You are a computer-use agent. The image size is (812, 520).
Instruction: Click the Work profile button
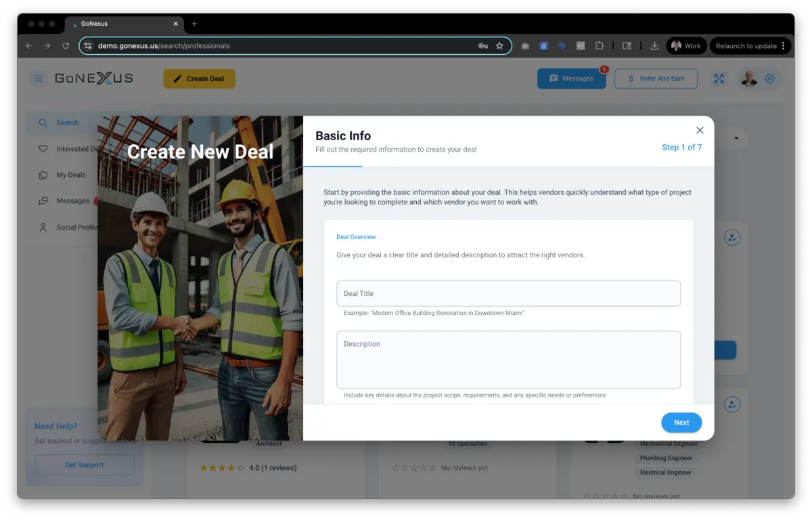point(686,46)
